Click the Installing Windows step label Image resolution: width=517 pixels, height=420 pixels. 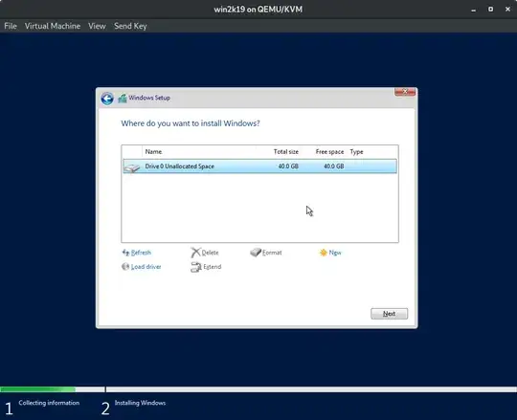pos(140,403)
